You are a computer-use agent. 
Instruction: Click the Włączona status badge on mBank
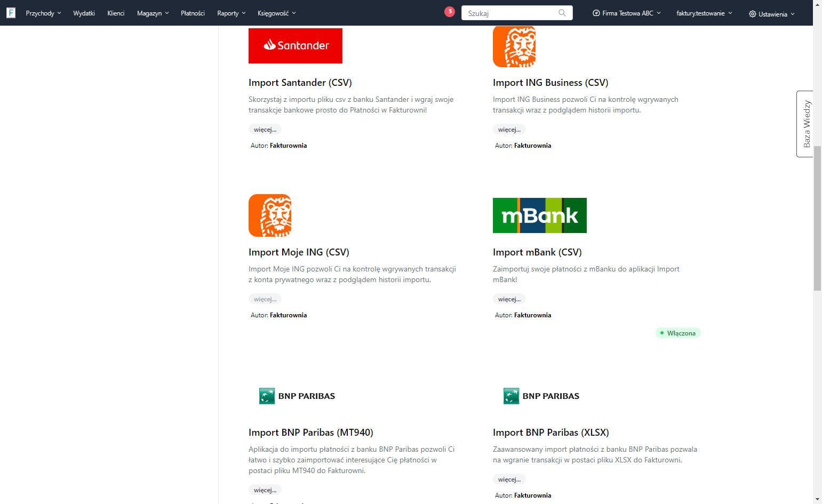678,333
